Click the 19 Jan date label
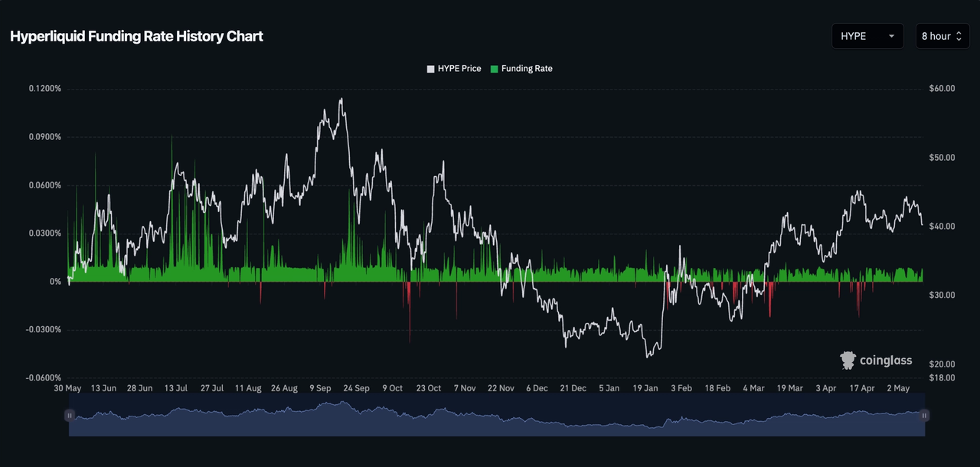Viewport: 980px width, 467px height. (x=645, y=389)
